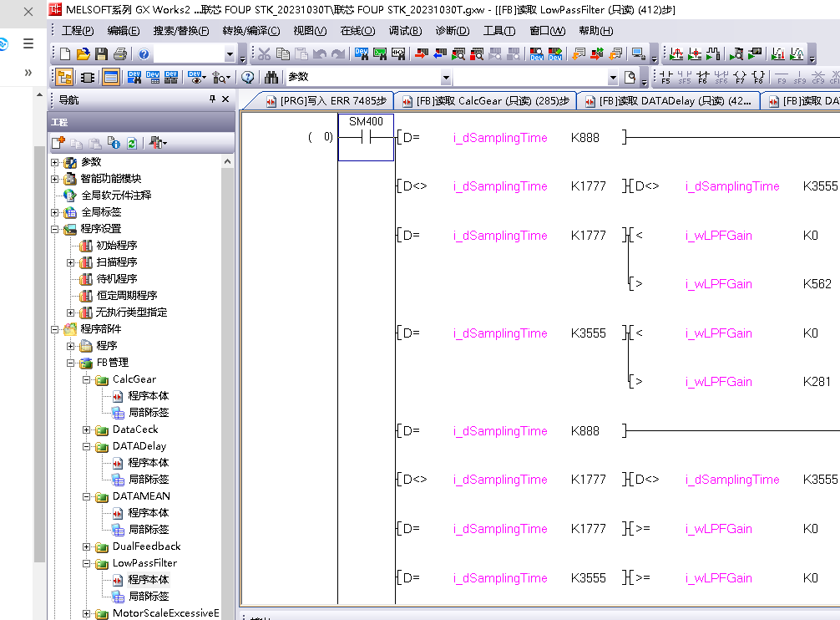The width and height of the screenshot is (840, 620).
Task: Collapse the FB管理 tree node
Action: point(71,363)
